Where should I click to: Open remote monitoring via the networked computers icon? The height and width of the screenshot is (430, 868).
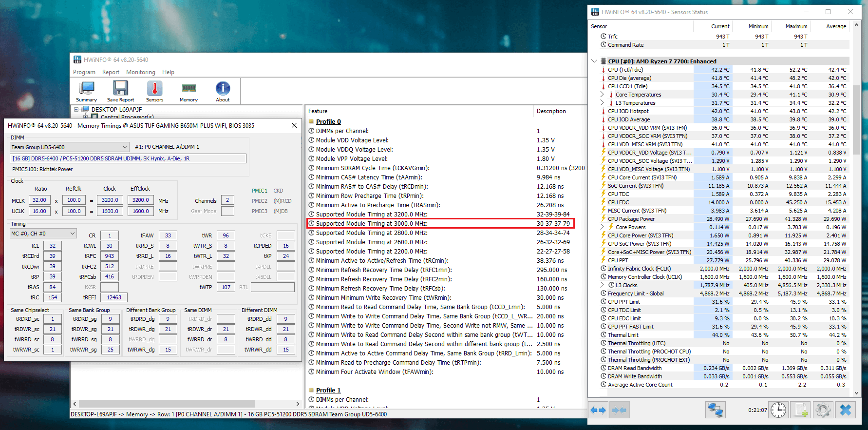click(x=715, y=410)
